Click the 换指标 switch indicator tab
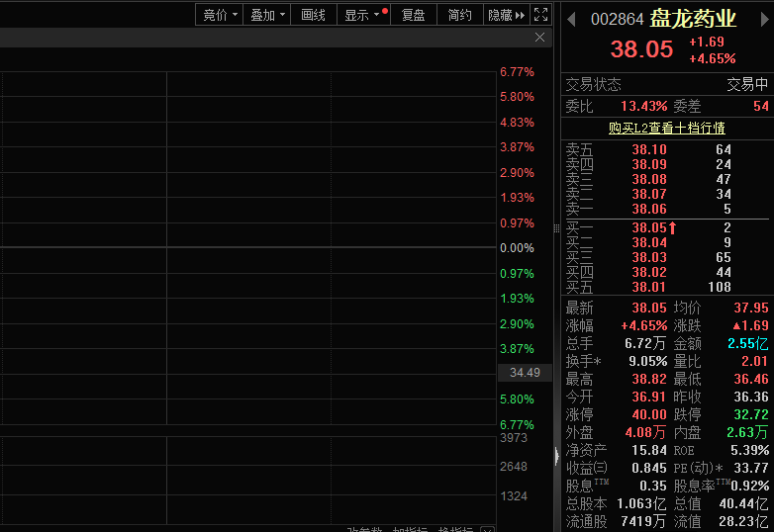The width and height of the screenshot is (774, 532). click(455, 529)
